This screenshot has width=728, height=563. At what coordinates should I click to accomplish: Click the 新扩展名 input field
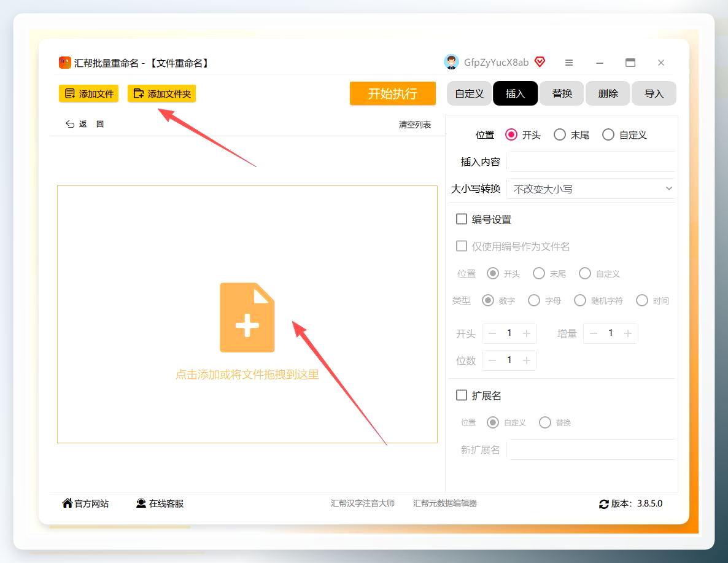tap(591, 449)
